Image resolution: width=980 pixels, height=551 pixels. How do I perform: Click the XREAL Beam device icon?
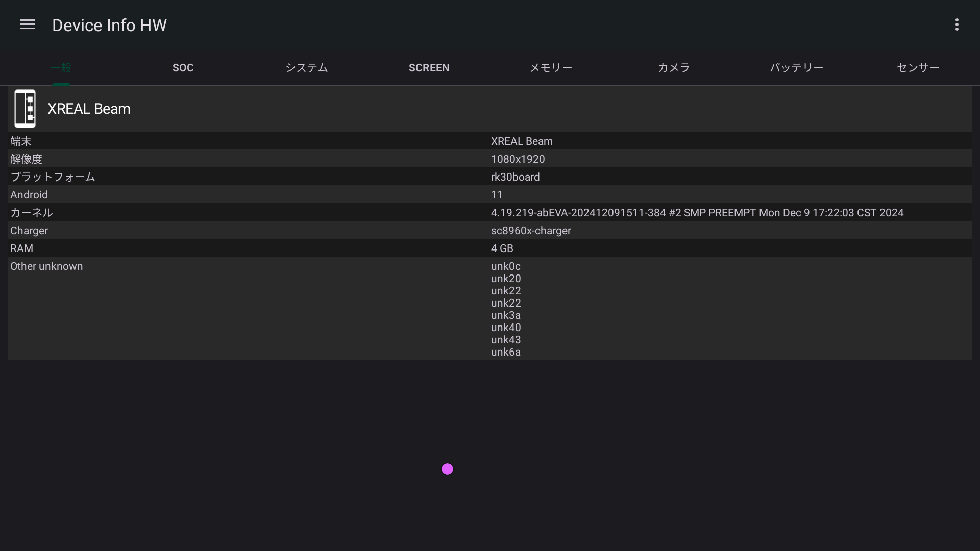coord(25,109)
